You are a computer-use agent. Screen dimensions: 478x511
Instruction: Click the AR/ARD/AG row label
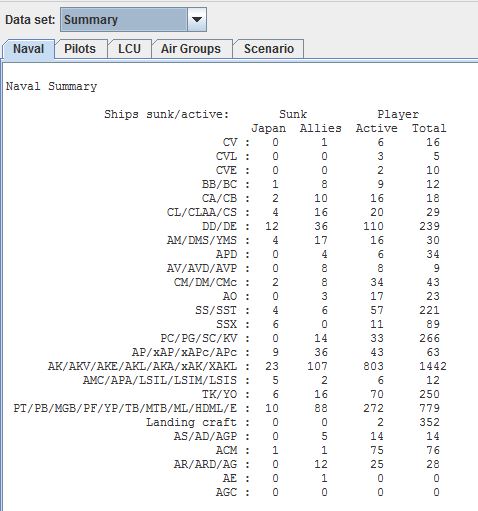pyautogui.click(x=206, y=464)
